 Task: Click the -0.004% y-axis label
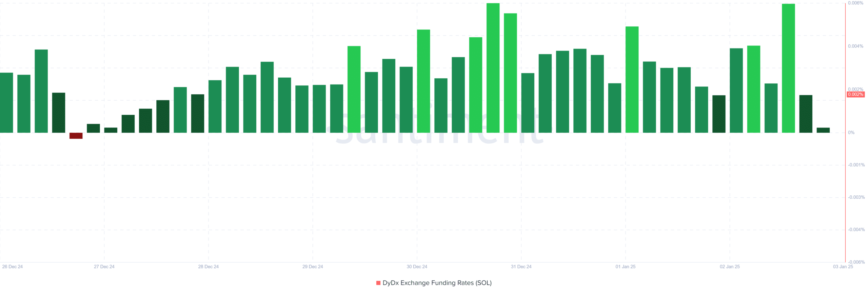(x=856, y=230)
